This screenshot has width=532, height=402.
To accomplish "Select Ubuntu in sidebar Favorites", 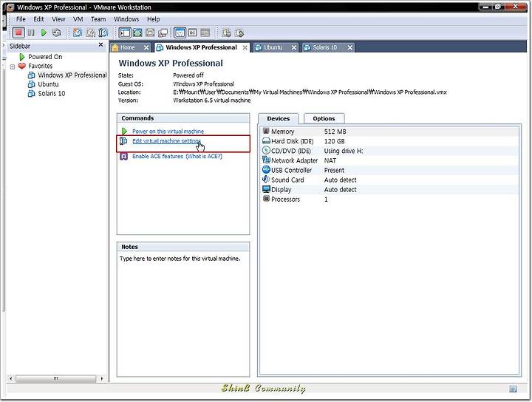I will (48, 84).
